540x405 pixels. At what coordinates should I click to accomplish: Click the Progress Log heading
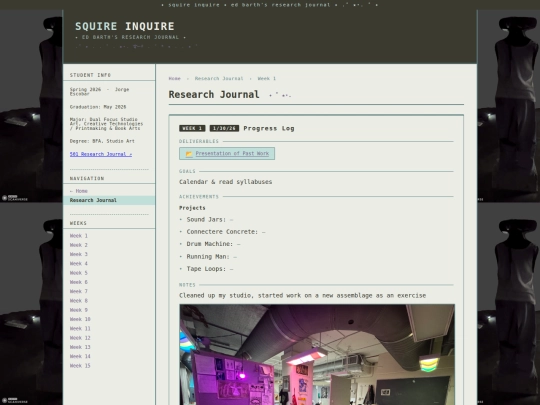(269, 128)
